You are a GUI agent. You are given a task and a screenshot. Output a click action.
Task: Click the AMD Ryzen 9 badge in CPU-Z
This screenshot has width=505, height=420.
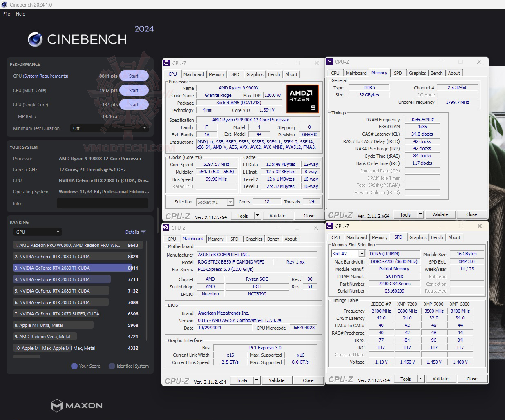pyautogui.click(x=302, y=98)
